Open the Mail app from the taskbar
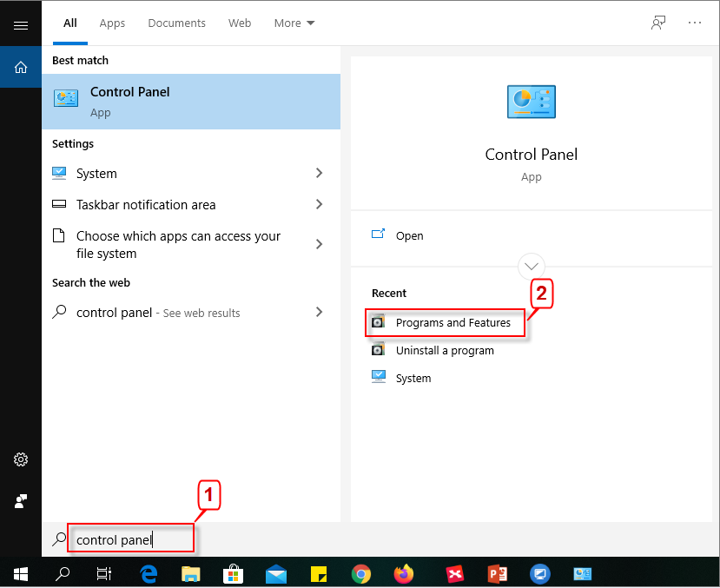The height and width of the screenshot is (588, 720). coord(276,574)
